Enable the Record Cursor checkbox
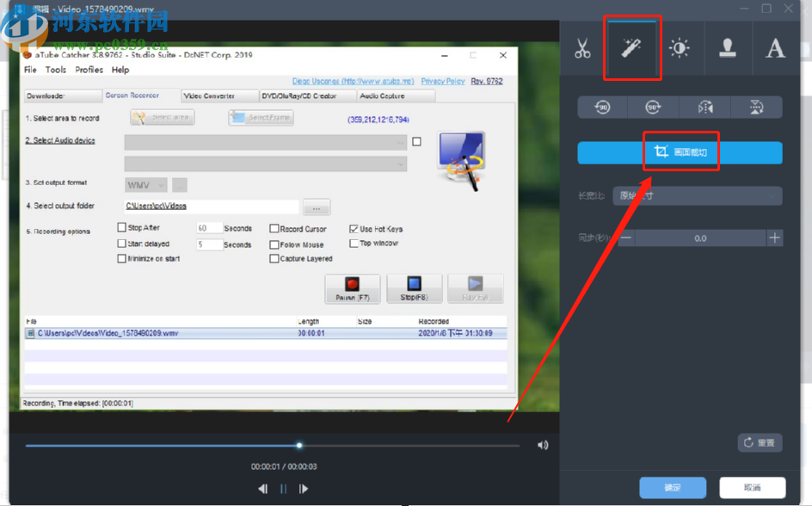812x506 pixels. (x=274, y=228)
